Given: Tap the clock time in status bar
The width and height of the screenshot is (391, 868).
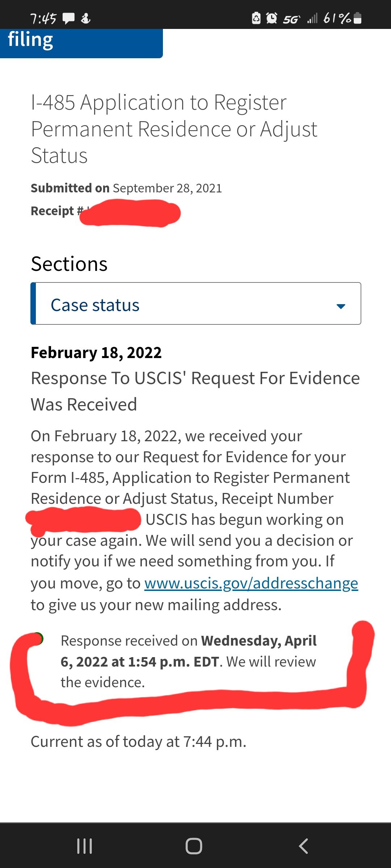Looking at the screenshot, I should point(43,18).
